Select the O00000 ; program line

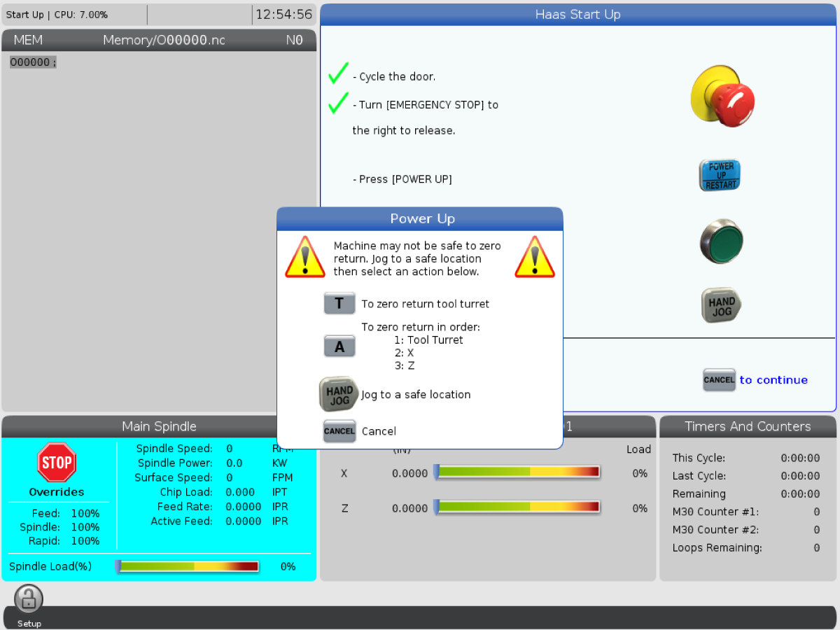coord(33,62)
